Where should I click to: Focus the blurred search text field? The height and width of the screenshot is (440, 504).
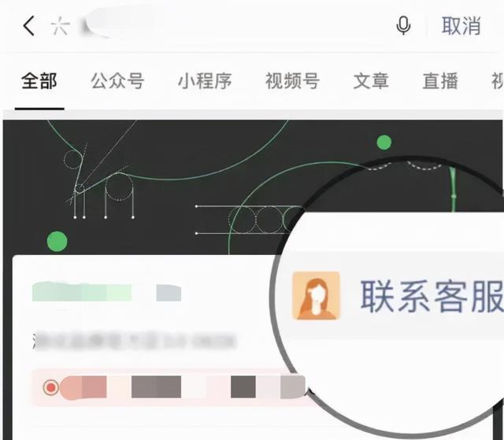coord(225,26)
